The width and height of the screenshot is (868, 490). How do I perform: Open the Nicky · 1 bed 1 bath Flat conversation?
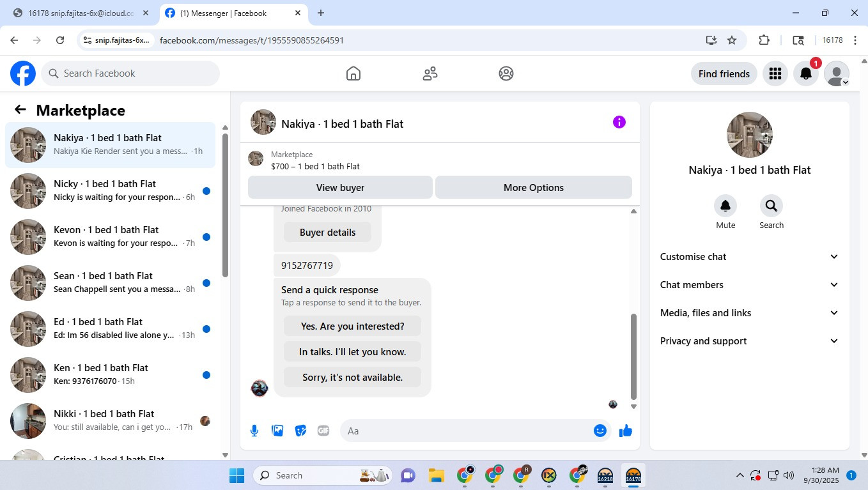coord(110,191)
